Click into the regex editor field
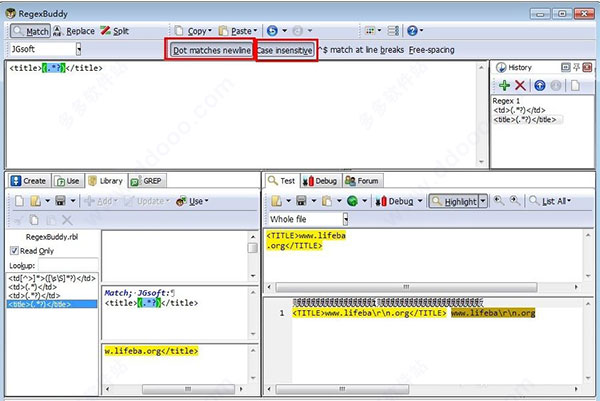600x401 pixels. tap(241, 114)
